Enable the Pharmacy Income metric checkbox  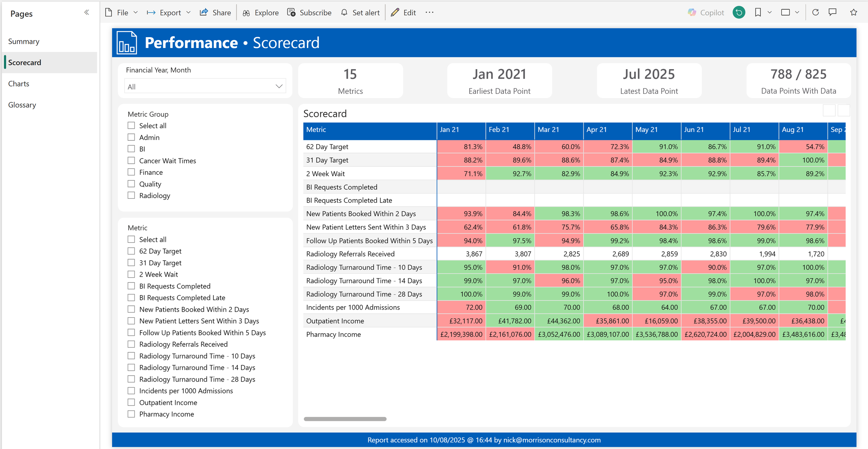pyautogui.click(x=131, y=414)
